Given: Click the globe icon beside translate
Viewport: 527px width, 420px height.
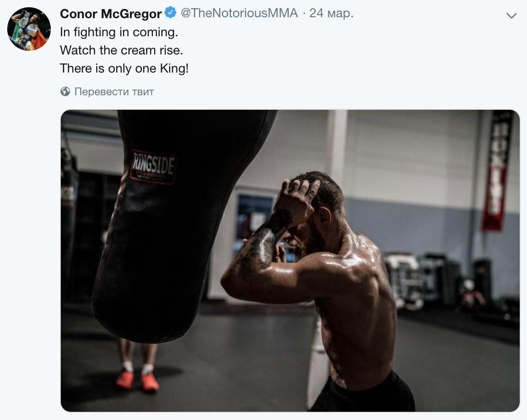Looking at the screenshot, I should [65, 91].
